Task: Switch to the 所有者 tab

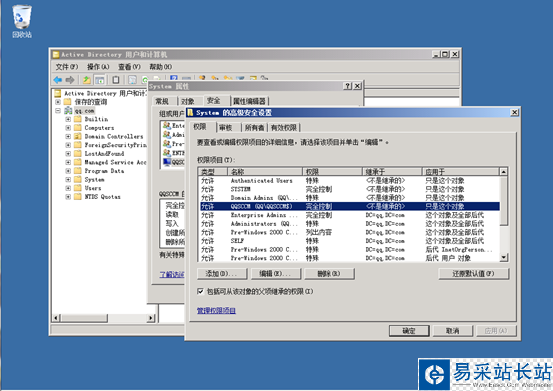Action: tap(255, 128)
